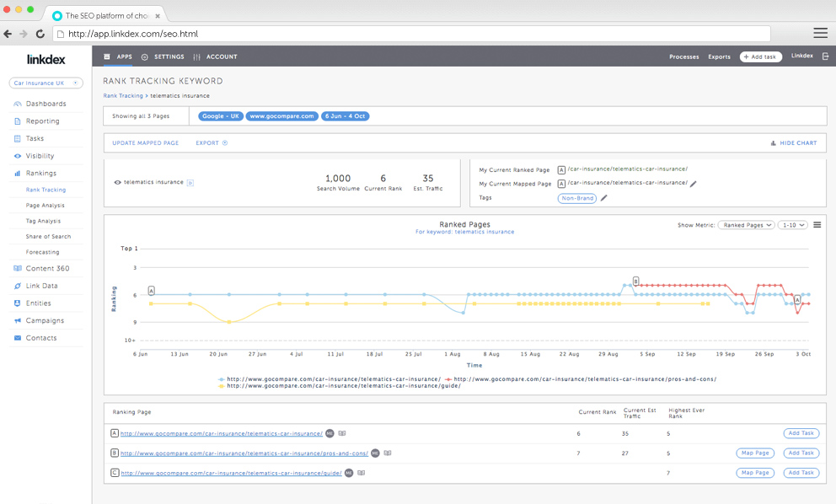This screenshot has width=836, height=504.
Task: Open Exports in the top bar
Action: coord(719,56)
